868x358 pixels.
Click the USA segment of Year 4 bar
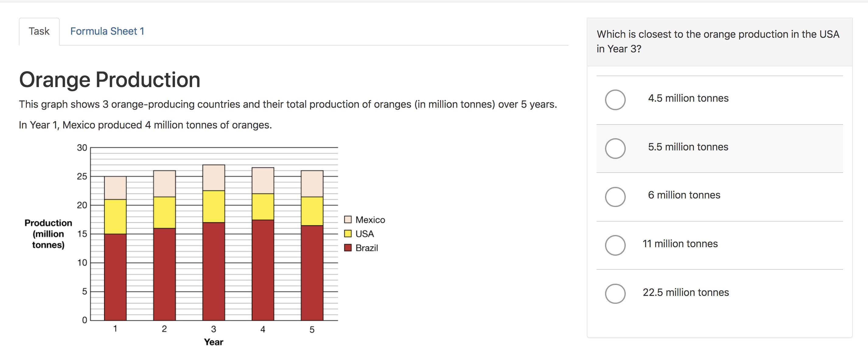(263, 207)
